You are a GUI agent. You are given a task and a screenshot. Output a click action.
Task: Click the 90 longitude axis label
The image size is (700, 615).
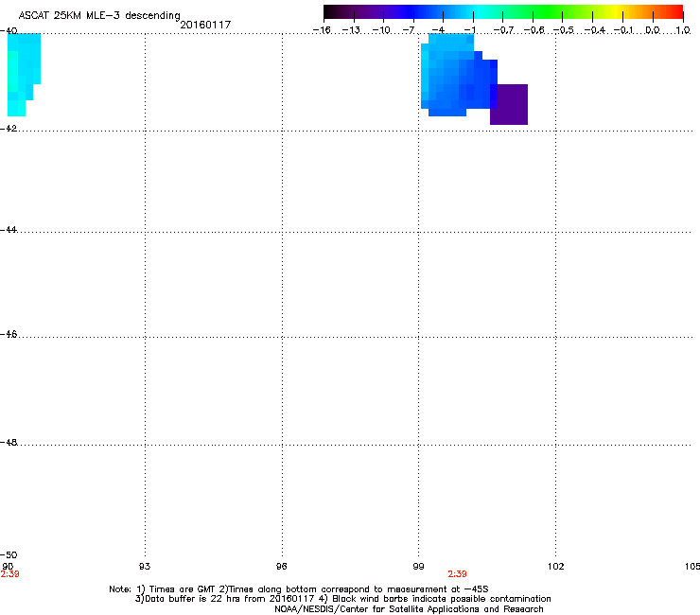pos(8,567)
